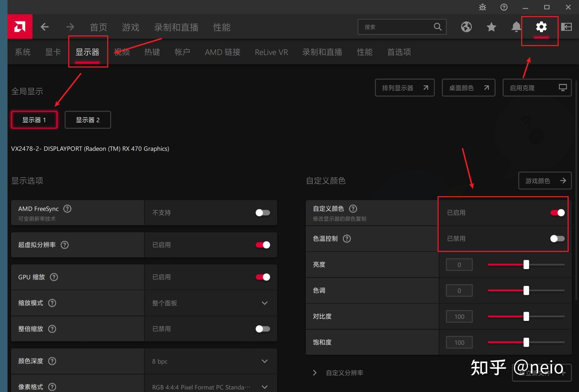Click the search magnifier icon
This screenshot has height=392, width=579.
[x=438, y=27]
